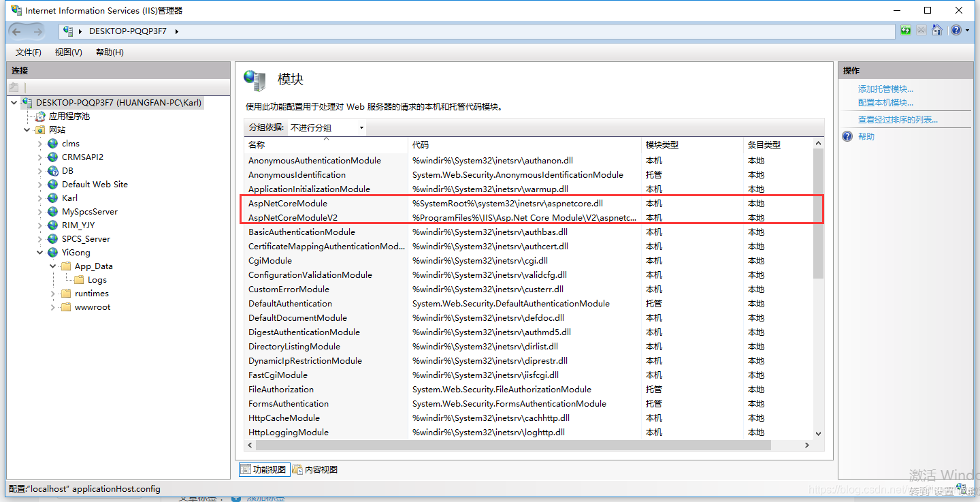The width and height of the screenshot is (980, 502).
Task: Switch to 内容视图 content view tab
Action: pos(315,469)
